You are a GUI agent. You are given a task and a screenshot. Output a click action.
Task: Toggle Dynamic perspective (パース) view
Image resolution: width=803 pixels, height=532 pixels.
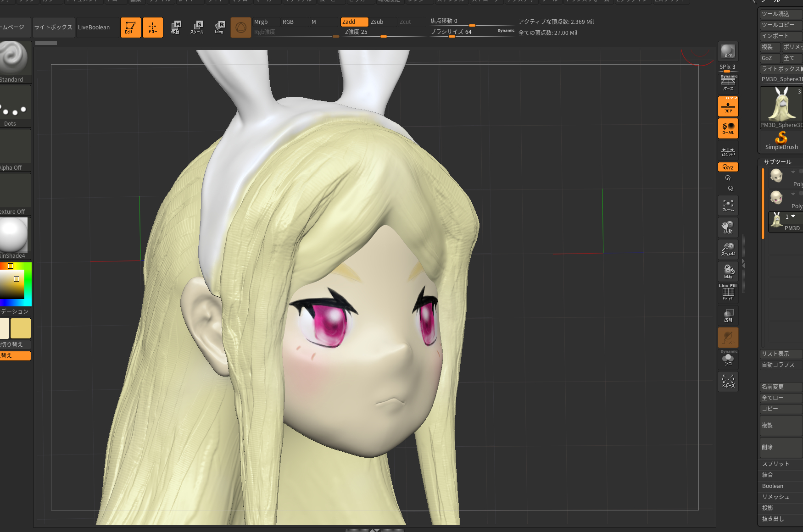728,83
